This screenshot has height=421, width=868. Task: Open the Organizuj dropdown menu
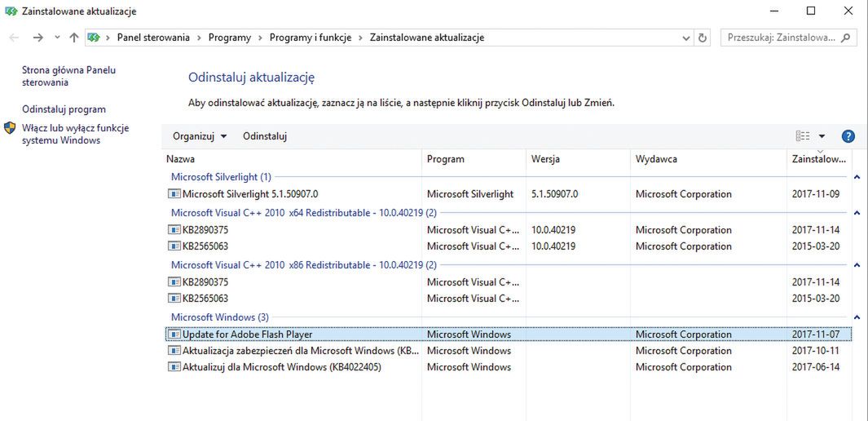tap(200, 136)
